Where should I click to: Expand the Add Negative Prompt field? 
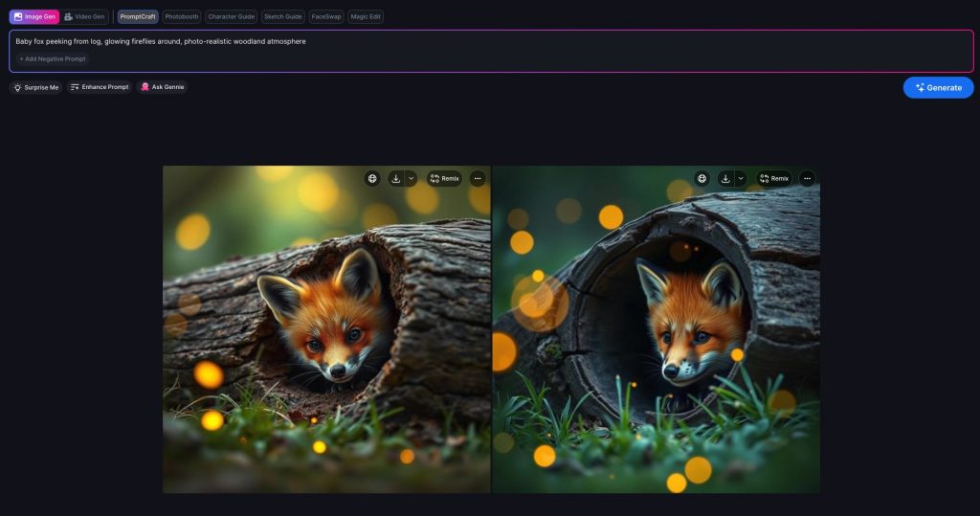click(53, 59)
